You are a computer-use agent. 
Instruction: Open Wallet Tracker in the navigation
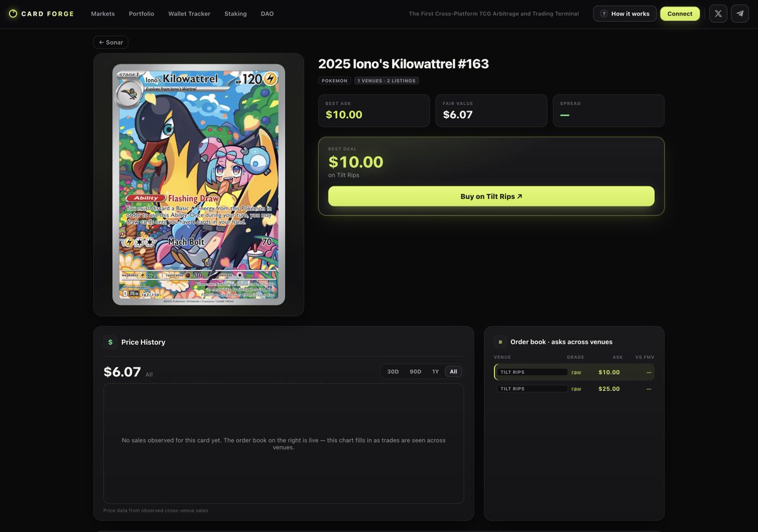pyautogui.click(x=189, y=13)
